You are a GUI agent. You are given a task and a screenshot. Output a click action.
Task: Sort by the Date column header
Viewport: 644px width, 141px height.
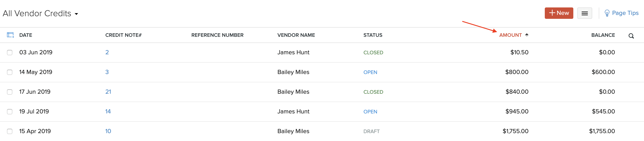(25, 35)
